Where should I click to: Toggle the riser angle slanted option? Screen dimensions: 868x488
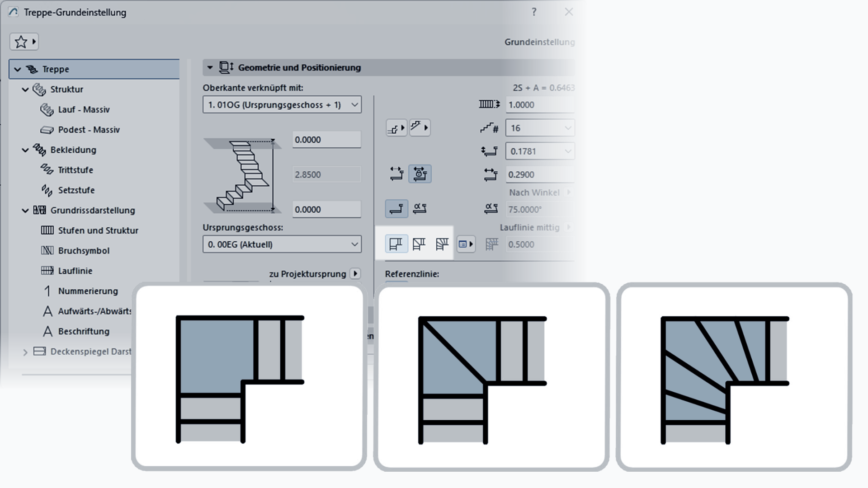click(x=420, y=209)
